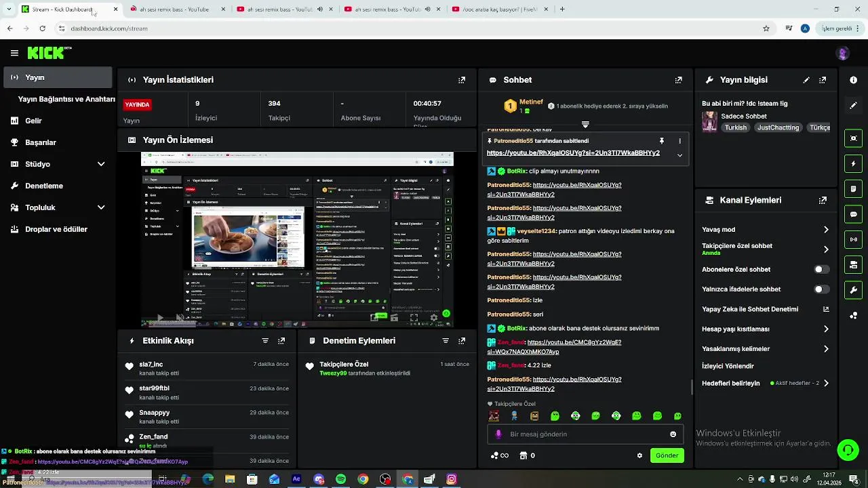Select Yayın in left sidebar
868x488 pixels.
pyautogui.click(x=58, y=77)
